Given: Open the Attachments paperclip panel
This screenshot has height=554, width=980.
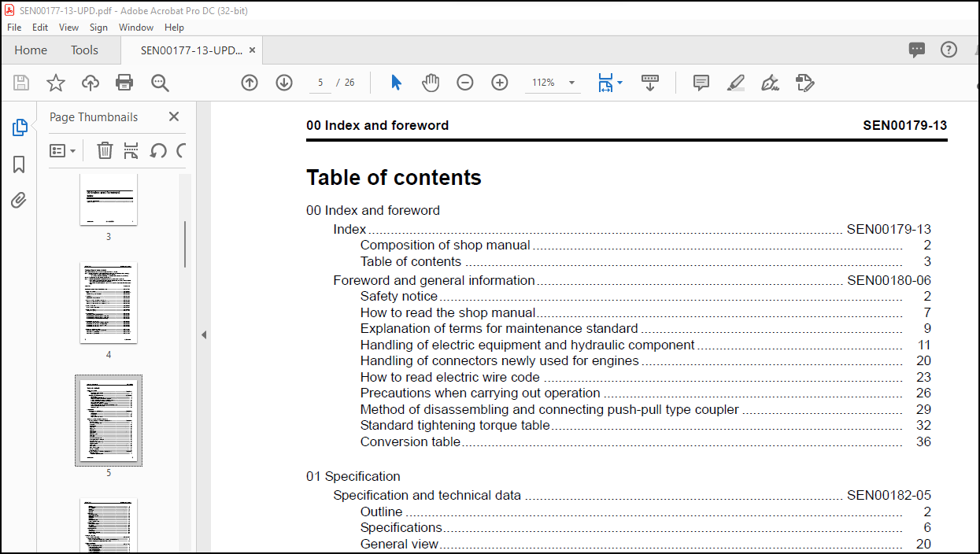Looking at the screenshot, I should tap(19, 200).
